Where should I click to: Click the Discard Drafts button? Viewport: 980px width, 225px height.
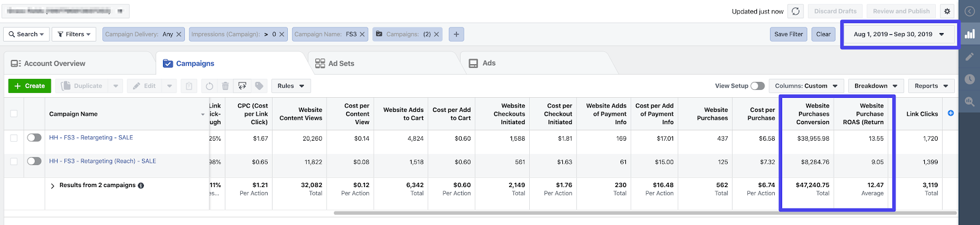click(x=835, y=11)
